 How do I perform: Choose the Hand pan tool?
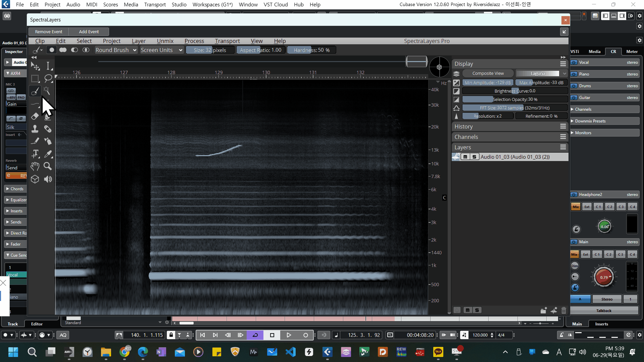pos(35,166)
